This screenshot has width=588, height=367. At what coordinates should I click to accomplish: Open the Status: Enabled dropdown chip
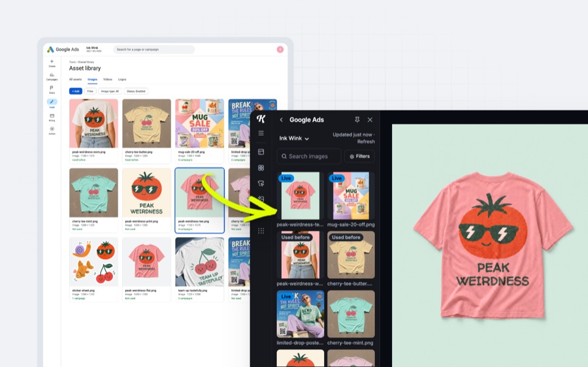[136, 91]
